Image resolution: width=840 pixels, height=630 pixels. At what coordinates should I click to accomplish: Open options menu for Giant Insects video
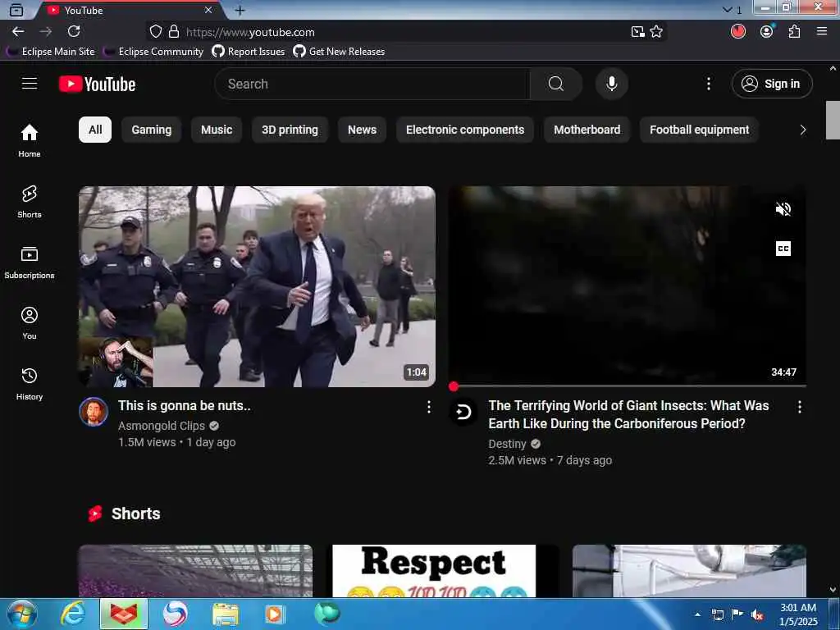click(799, 407)
